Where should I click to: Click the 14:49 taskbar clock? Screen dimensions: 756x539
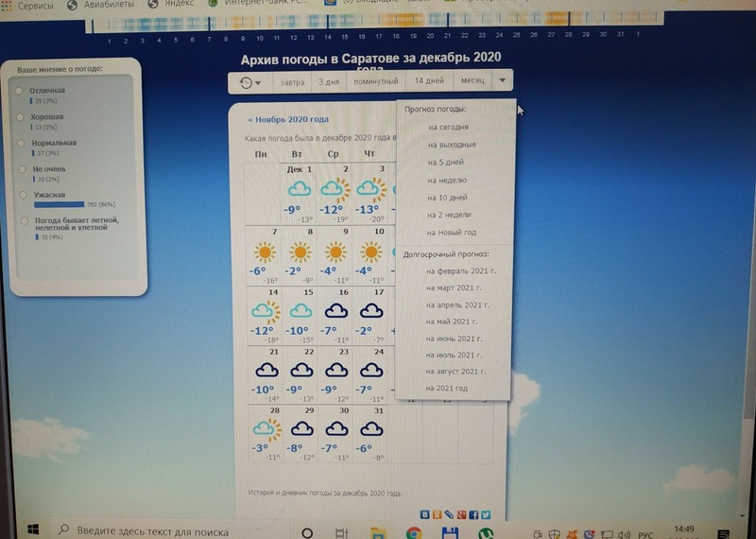point(684,530)
